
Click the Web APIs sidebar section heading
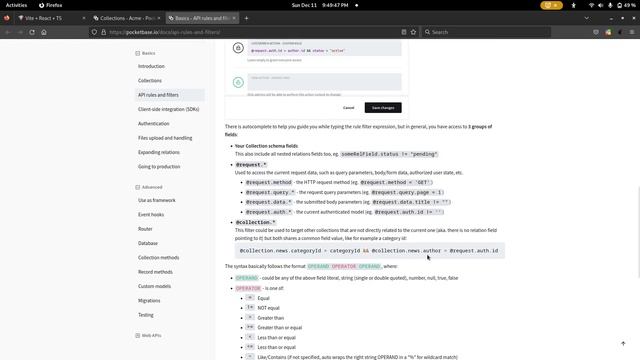[148, 336]
